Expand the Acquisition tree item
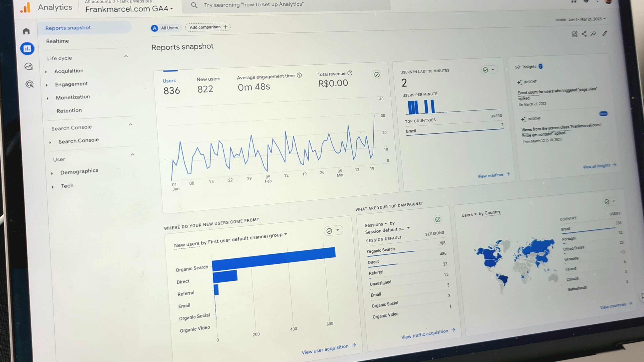644x362 pixels. pyautogui.click(x=46, y=72)
